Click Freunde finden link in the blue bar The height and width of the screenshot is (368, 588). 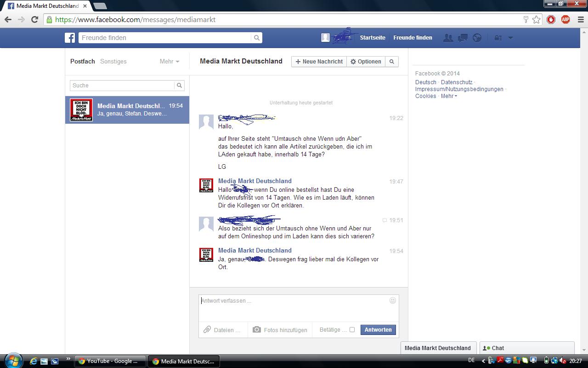coord(413,38)
